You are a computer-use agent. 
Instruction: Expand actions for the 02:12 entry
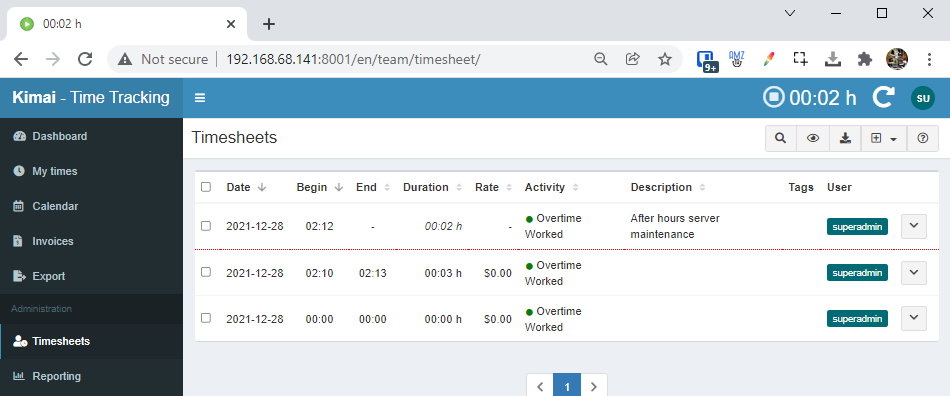click(914, 226)
